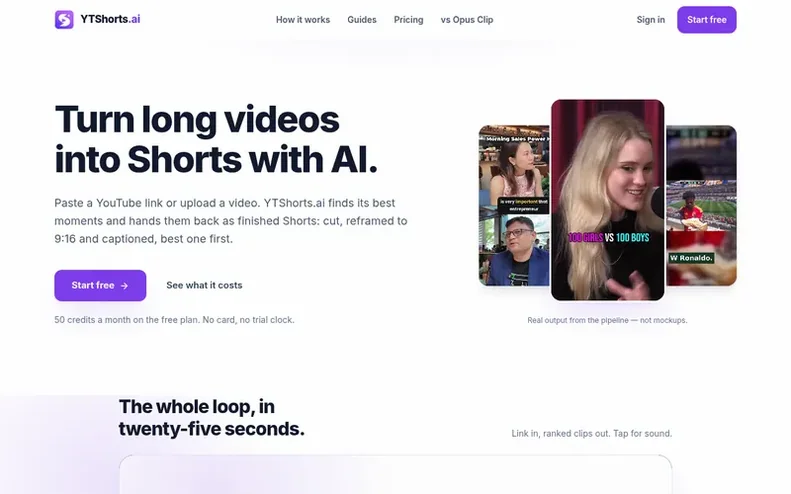The width and height of the screenshot is (791, 494).
Task: Click Start free button in the header
Action: (x=706, y=20)
